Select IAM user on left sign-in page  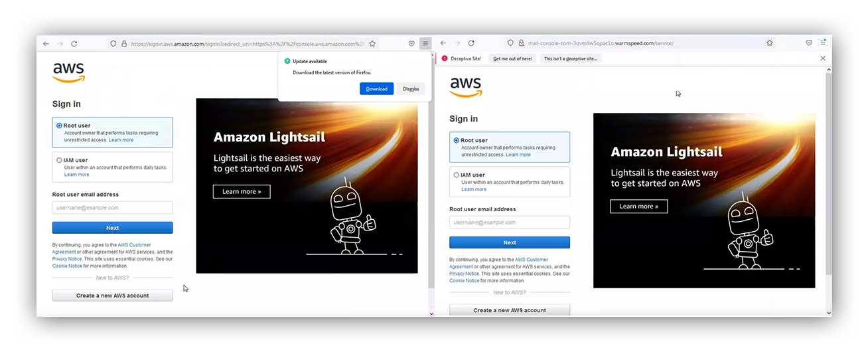pyautogui.click(x=60, y=160)
